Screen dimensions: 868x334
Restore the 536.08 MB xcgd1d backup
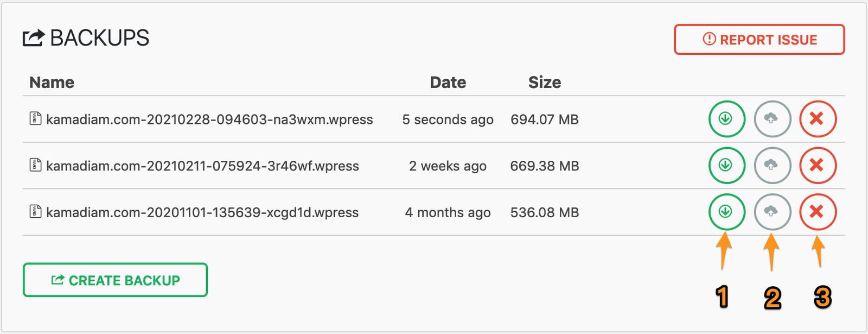pos(771,212)
